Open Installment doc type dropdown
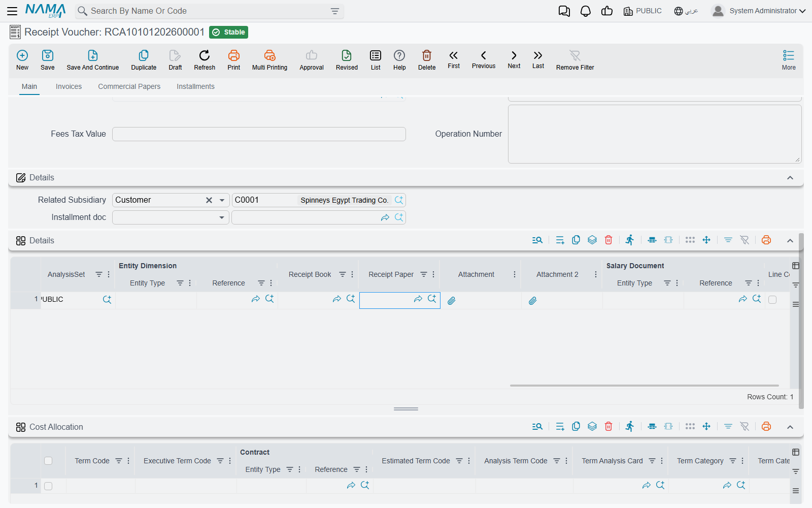Viewport: 812px width, 508px height. [222, 217]
